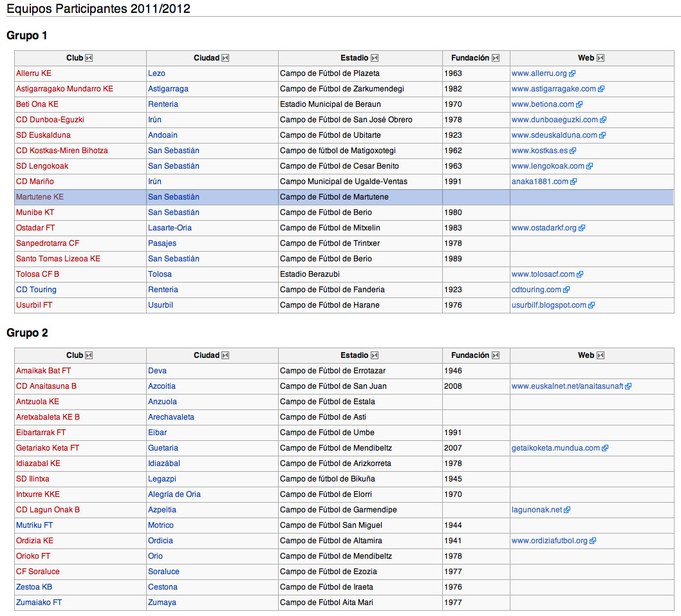Viewport: 681px width, 616px height.
Task: Sort Grupo 2 table by Ciudad column
Action: (x=225, y=355)
